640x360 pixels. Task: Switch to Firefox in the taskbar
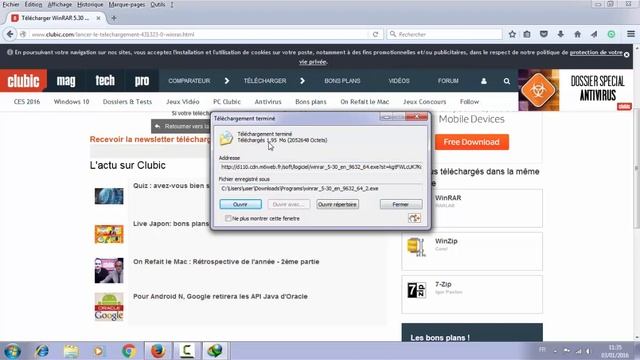[158, 351]
